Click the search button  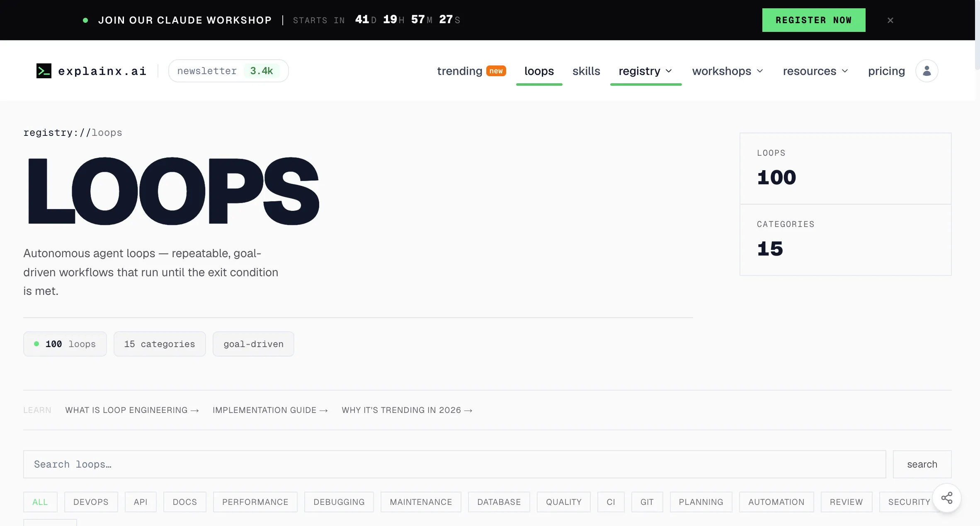[x=922, y=464]
